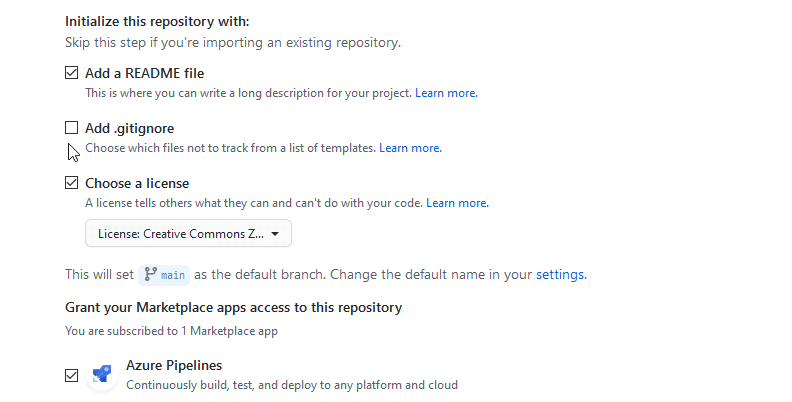
Task: Open Learn more link about licenses
Action: [x=457, y=203]
